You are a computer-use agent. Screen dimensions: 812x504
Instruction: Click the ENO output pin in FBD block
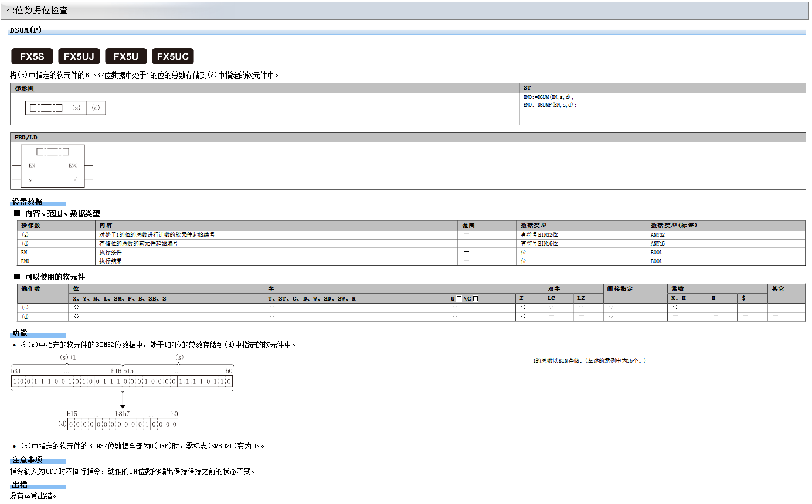pos(73,166)
